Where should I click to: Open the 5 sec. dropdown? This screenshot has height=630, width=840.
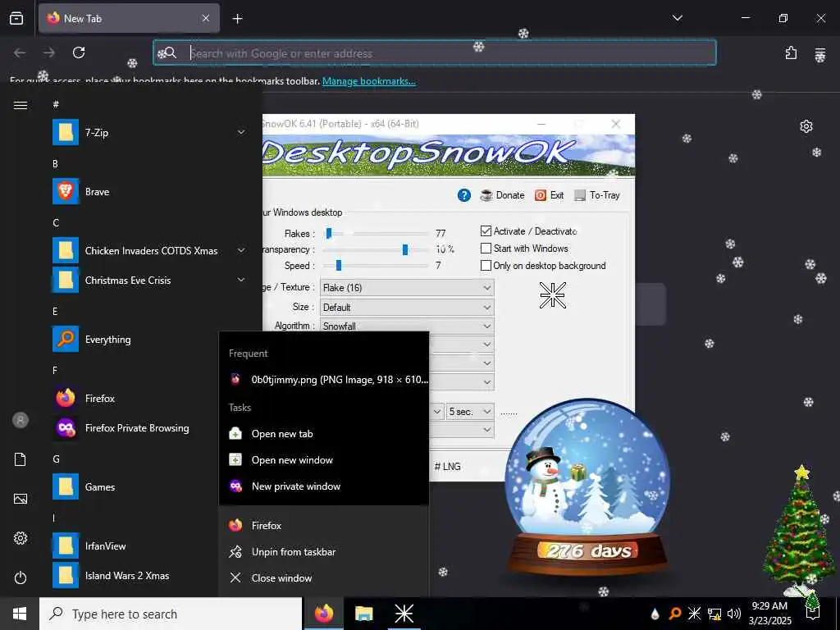[470, 412]
